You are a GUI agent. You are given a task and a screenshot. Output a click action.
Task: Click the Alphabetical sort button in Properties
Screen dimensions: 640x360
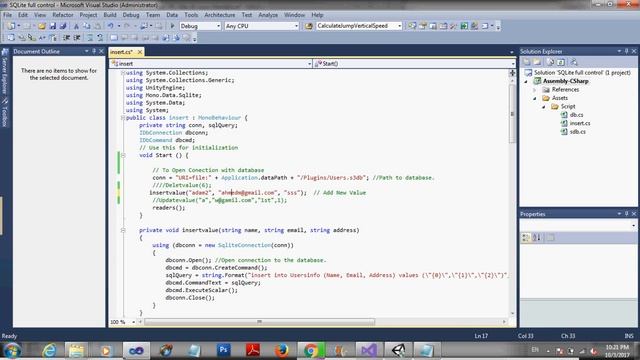tap(536, 238)
